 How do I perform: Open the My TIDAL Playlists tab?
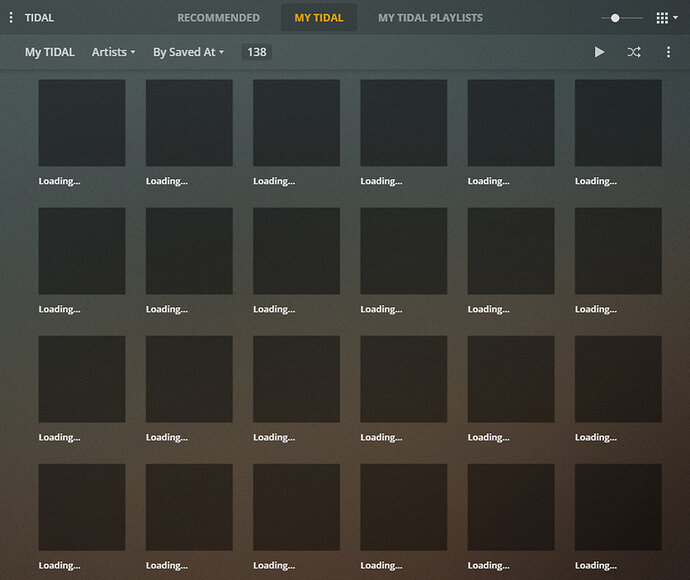point(430,18)
